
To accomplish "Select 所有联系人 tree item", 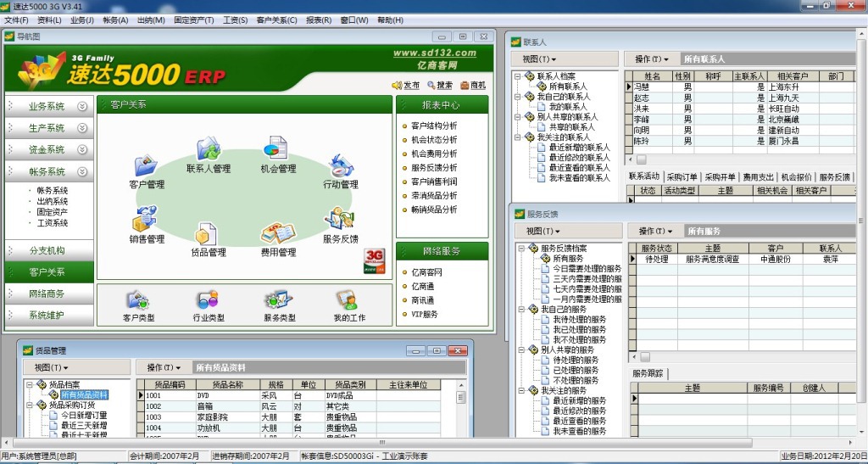I will coord(568,87).
